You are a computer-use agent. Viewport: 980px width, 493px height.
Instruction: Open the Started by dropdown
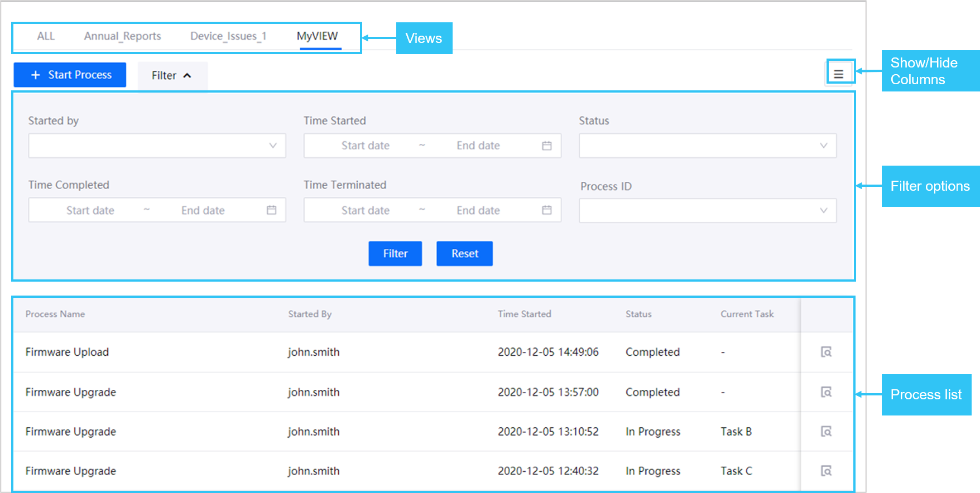click(x=157, y=146)
